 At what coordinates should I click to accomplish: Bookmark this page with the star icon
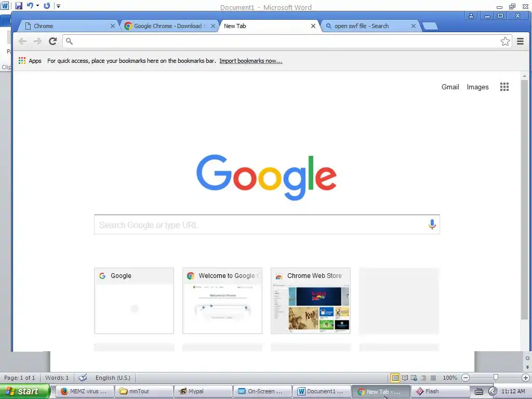pos(505,42)
